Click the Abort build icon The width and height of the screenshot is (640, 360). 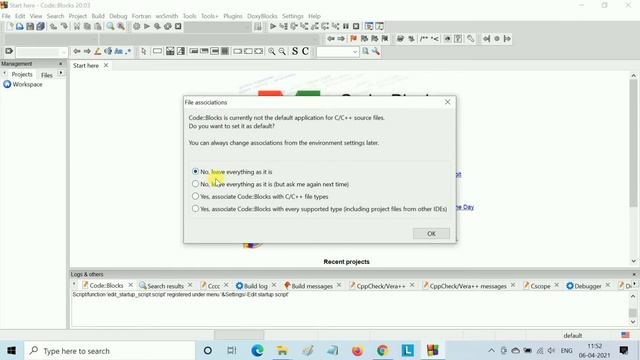178,27
